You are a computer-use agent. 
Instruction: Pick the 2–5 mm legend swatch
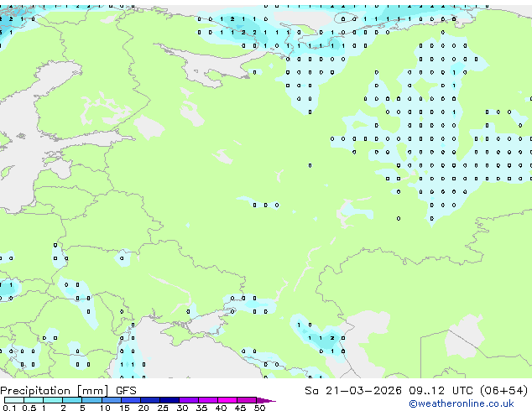(72, 400)
